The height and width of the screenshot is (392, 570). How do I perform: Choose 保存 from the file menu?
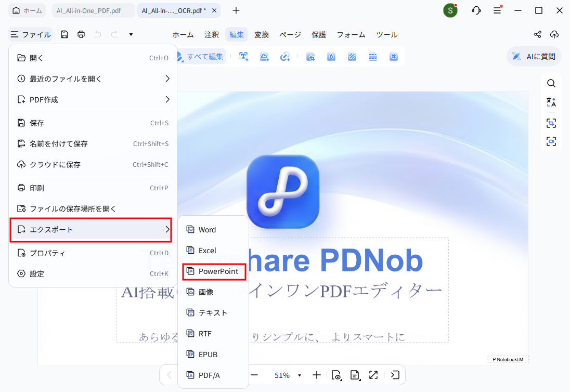[93, 123]
